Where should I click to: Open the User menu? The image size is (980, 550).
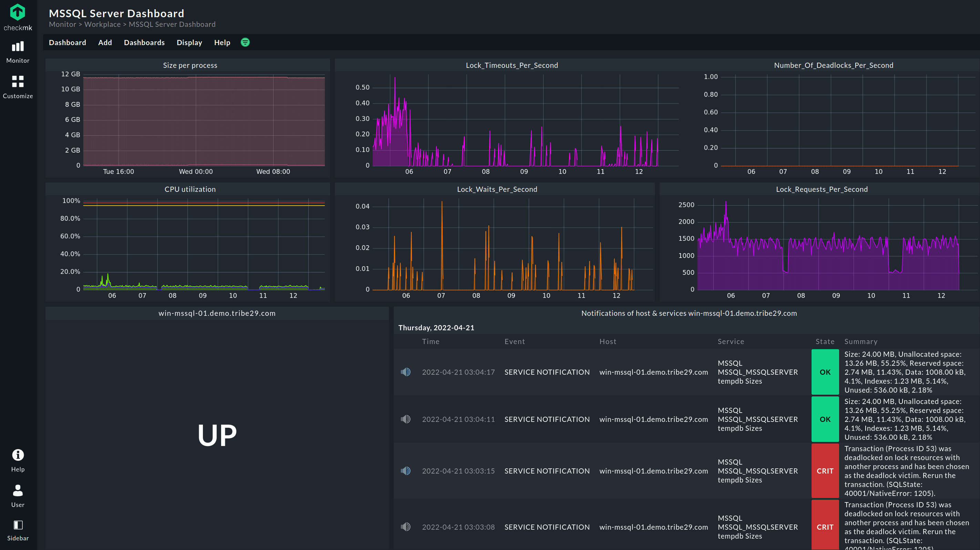click(18, 496)
